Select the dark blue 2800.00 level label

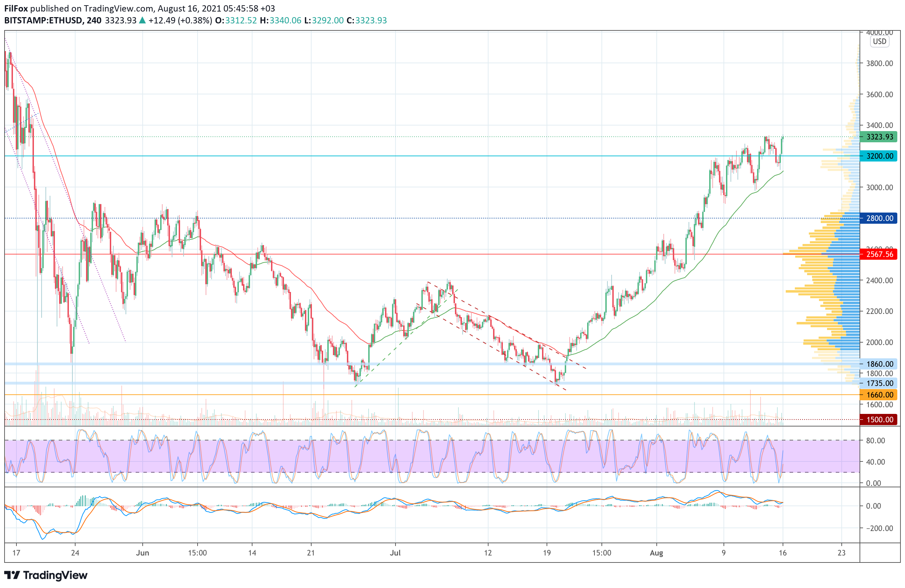(x=879, y=218)
